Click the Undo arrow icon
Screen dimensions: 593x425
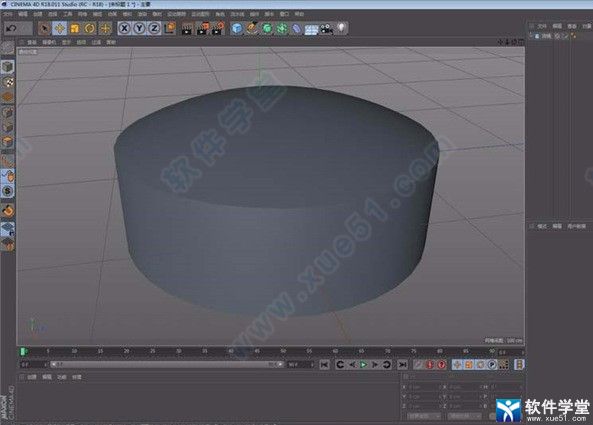tap(11, 28)
